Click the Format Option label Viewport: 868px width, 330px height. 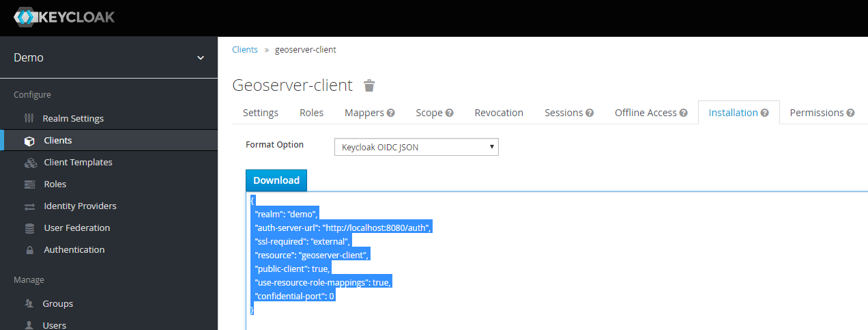click(274, 145)
